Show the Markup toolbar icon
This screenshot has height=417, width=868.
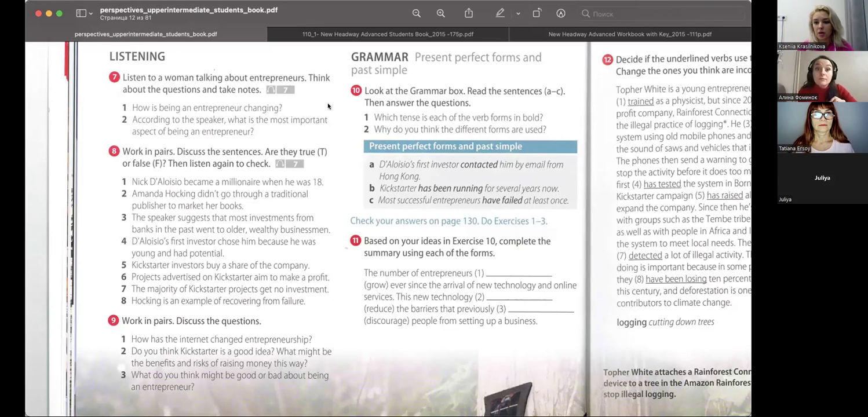click(561, 13)
